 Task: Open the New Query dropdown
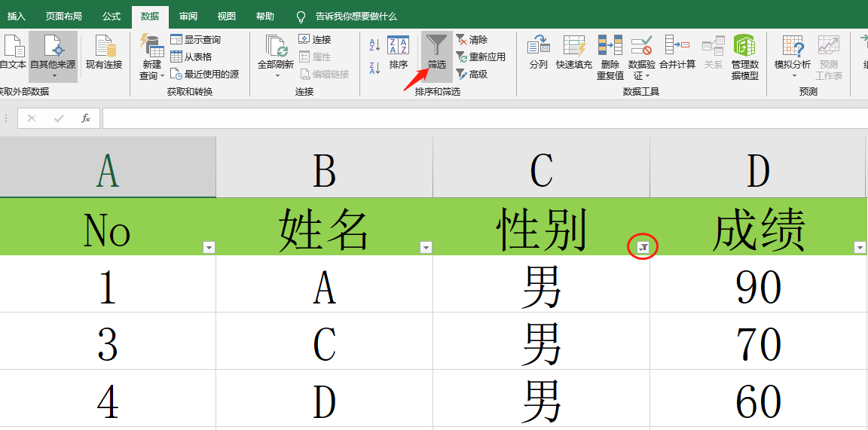click(151, 57)
